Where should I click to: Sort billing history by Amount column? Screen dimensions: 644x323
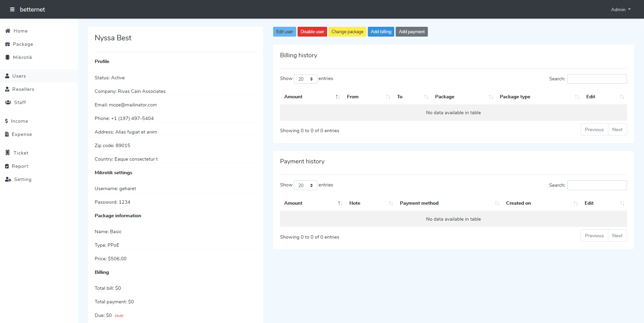click(293, 97)
